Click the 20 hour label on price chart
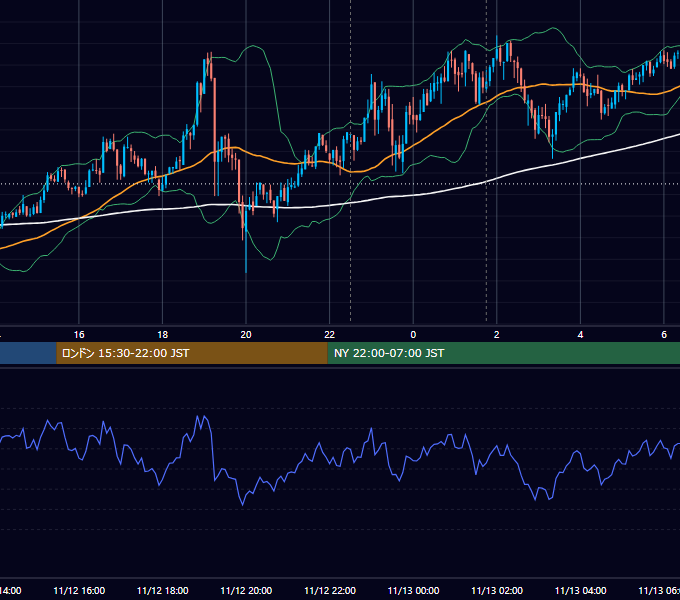This screenshot has height=600, width=680. tap(246, 335)
